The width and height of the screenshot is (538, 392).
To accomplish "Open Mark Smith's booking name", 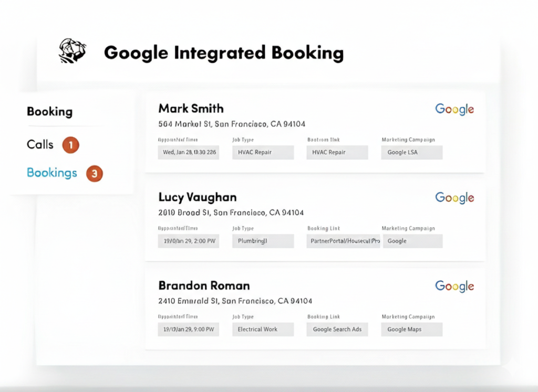I will [x=191, y=109].
